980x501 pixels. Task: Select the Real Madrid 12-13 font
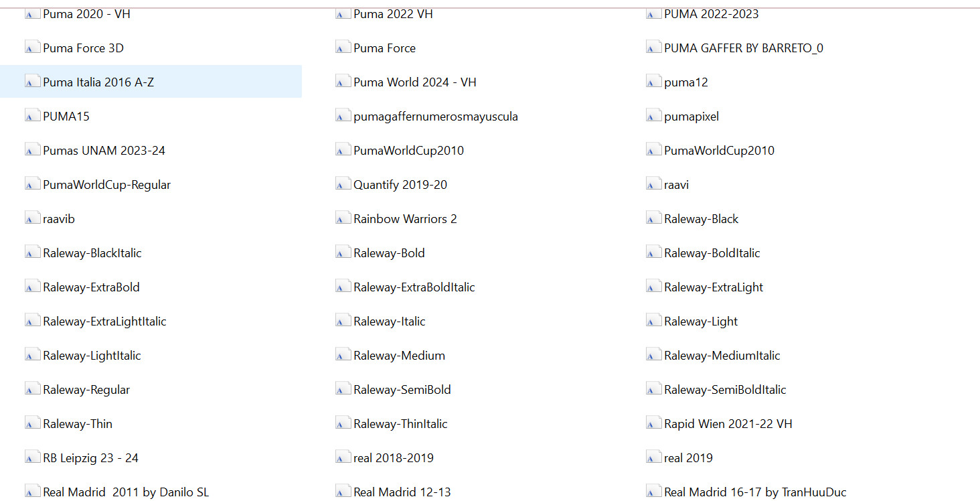pos(402,492)
